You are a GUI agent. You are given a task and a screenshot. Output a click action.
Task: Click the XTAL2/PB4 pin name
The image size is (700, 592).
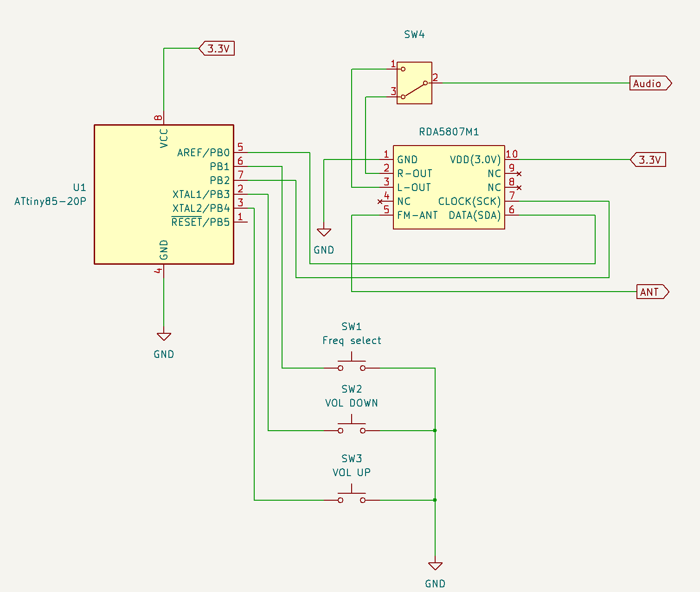click(x=201, y=208)
